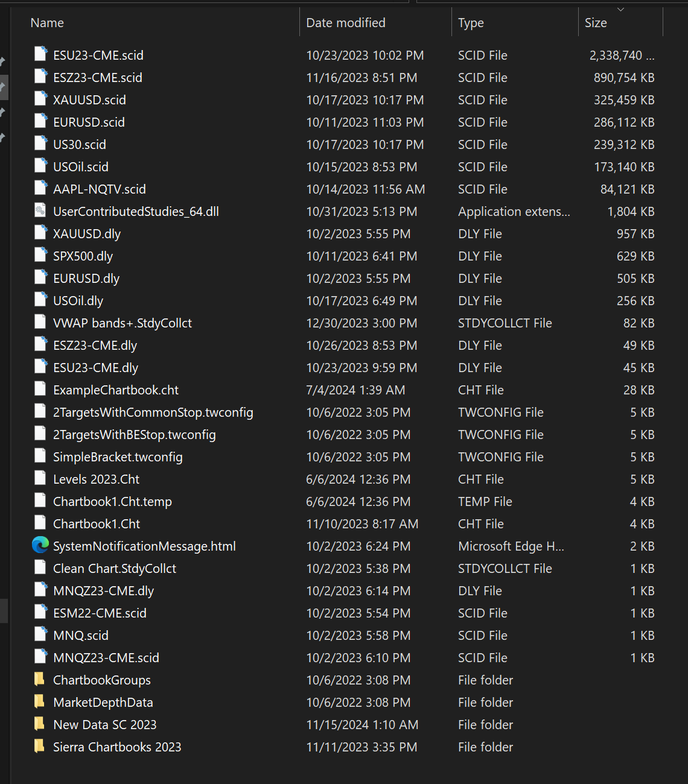Click the 11/10/2023 8:17 AM date
Image resolution: width=688 pixels, height=784 pixels.
tap(362, 524)
